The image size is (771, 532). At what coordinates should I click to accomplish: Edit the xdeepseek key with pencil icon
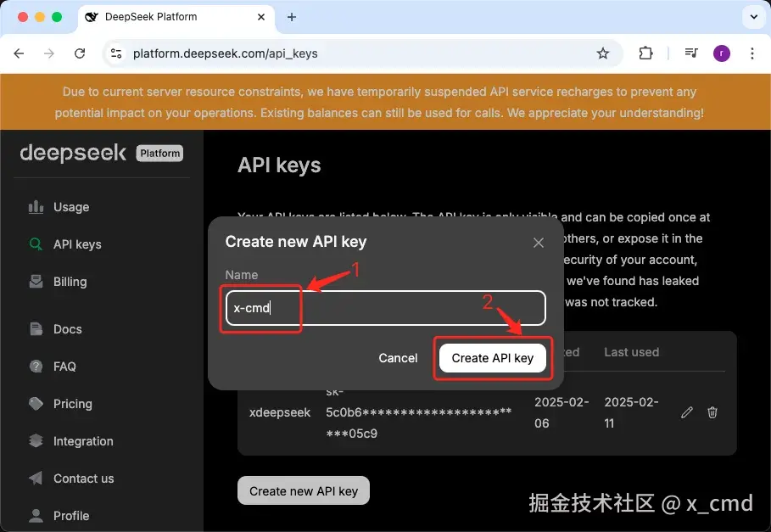coord(687,412)
